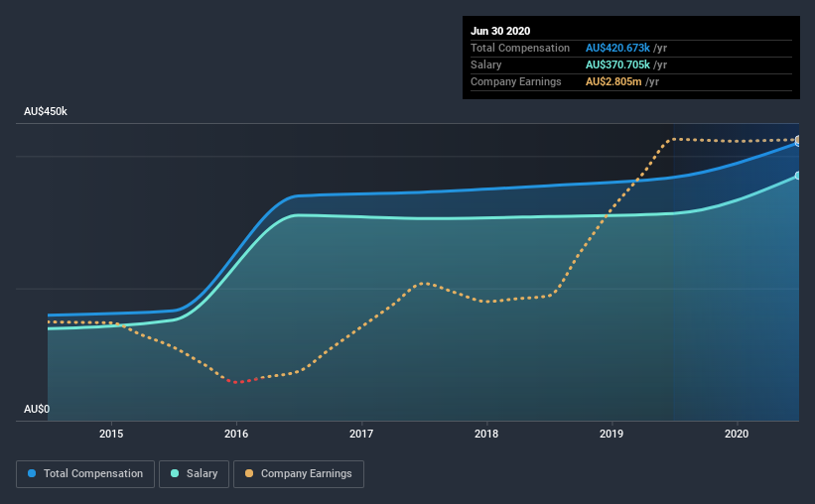
Task: Click the orange Company Earnings legend dot
Action: tap(249, 473)
